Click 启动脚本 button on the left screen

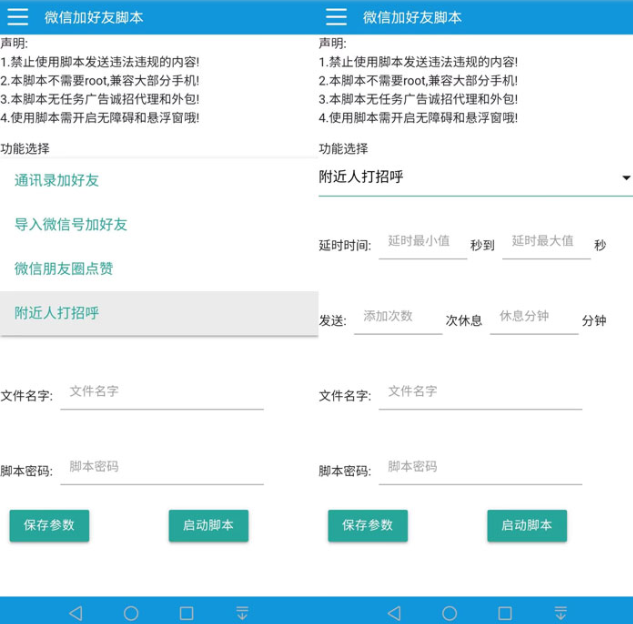[x=208, y=525]
